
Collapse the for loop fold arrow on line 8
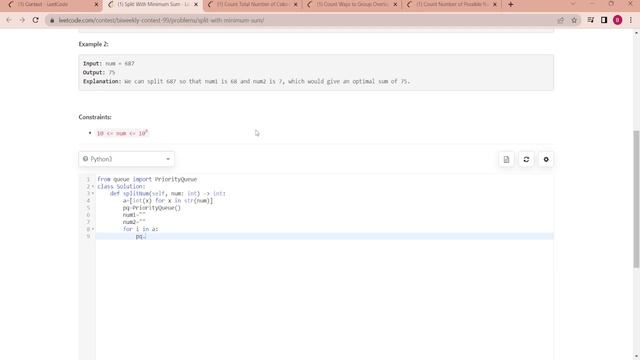coord(93,229)
